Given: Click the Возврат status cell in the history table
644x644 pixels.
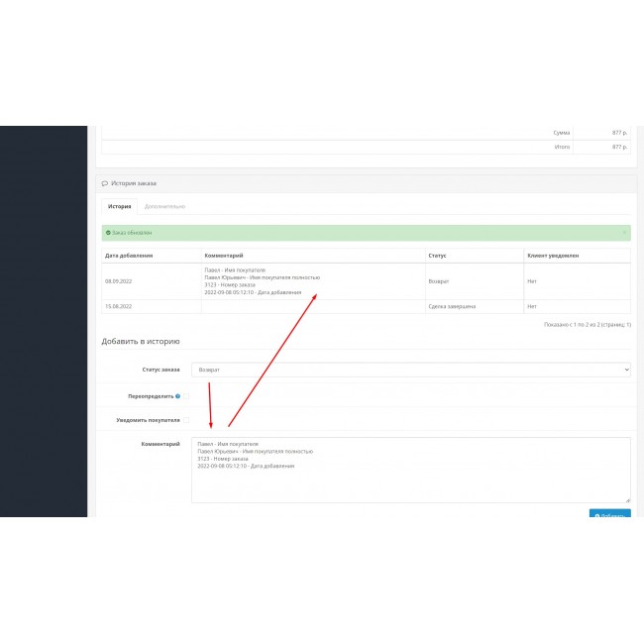Looking at the screenshot, I should [x=439, y=281].
